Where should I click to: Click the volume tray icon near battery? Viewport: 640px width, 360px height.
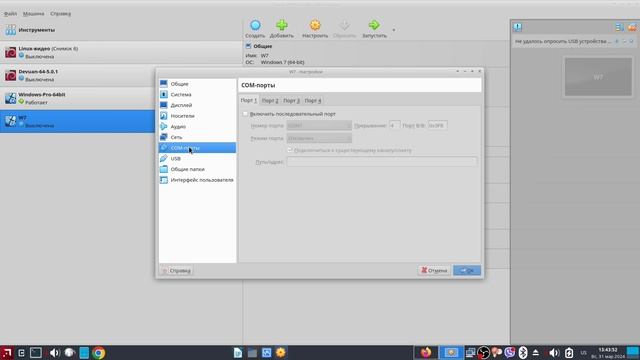click(554, 353)
